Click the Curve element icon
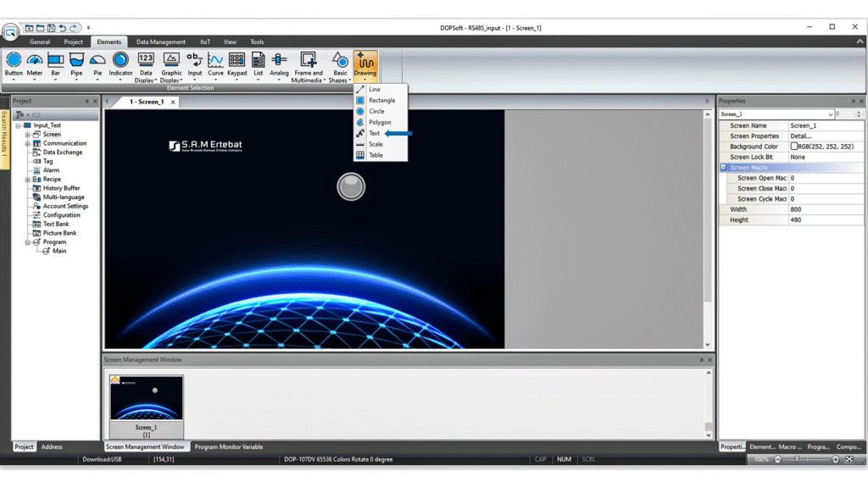The height and width of the screenshot is (488, 868). (x=216, y=61)
